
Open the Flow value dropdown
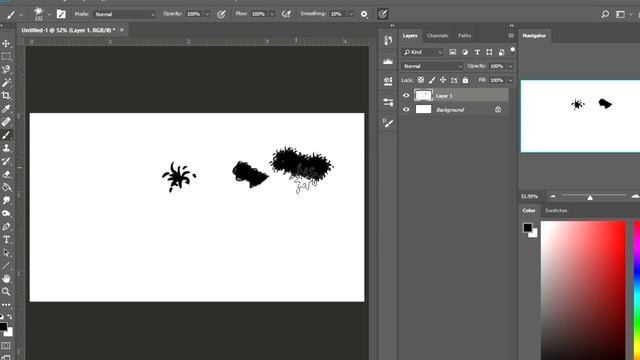point(272,14)
